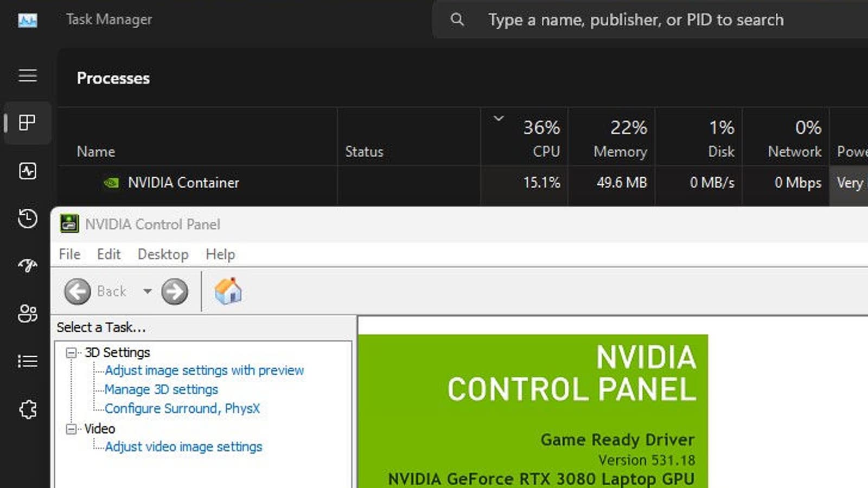
Task: Open the Details tab in Task Manager
Action: (28, 361)
